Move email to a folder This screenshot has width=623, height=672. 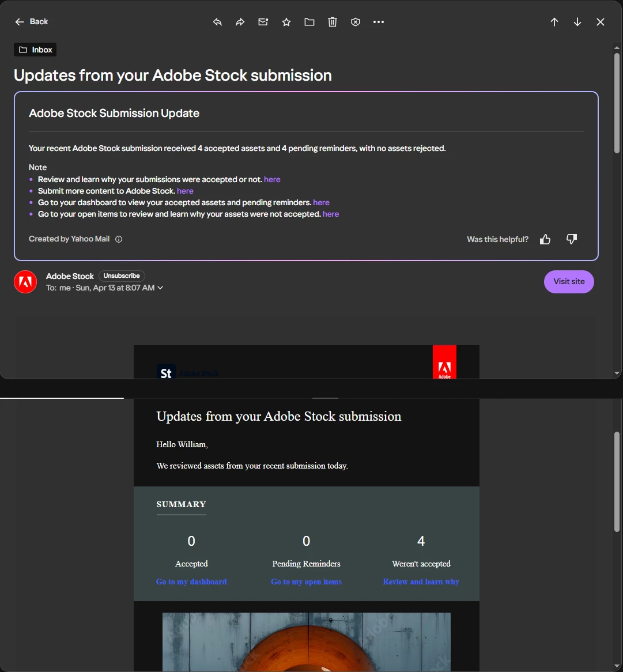[309, 22]
